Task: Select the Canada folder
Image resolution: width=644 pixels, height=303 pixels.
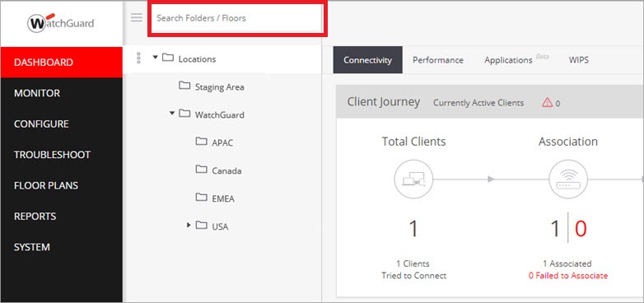Action: (226, 170)
